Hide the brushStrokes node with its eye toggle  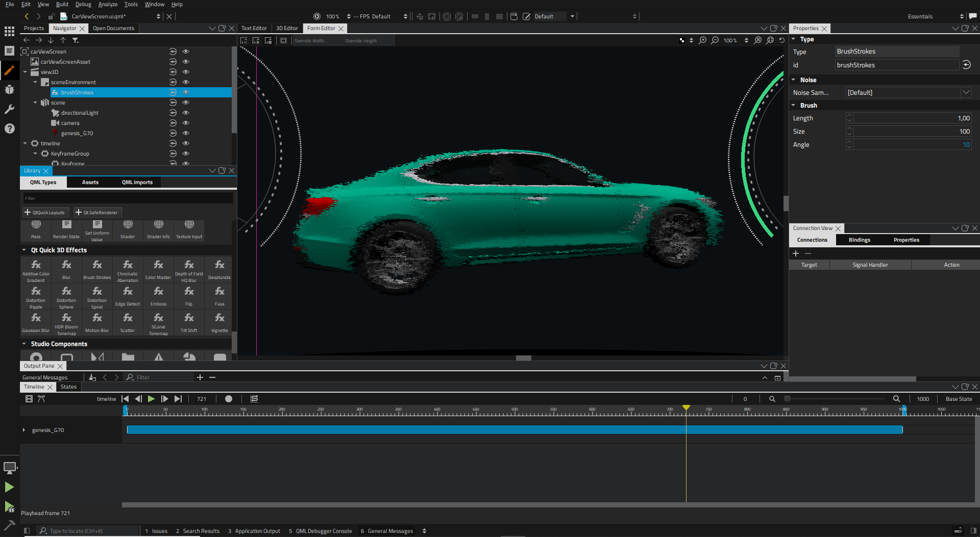[186, 92]
